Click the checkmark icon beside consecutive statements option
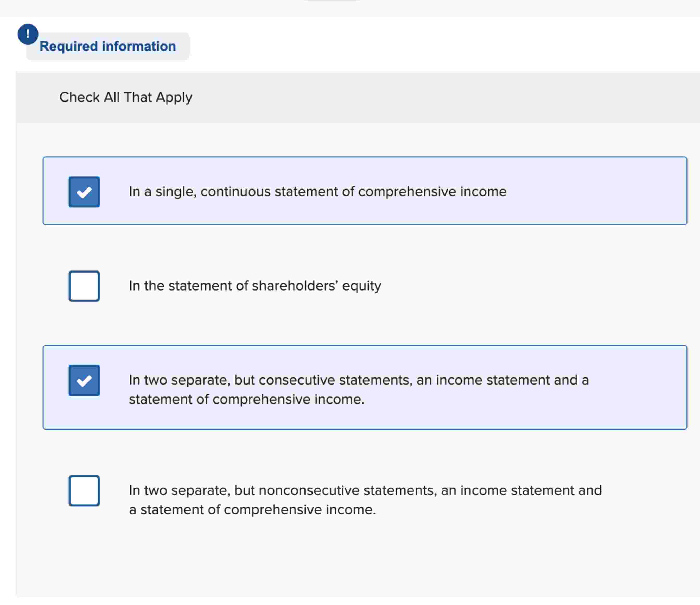This screenshot has height=605, width=700. (84, 381)
